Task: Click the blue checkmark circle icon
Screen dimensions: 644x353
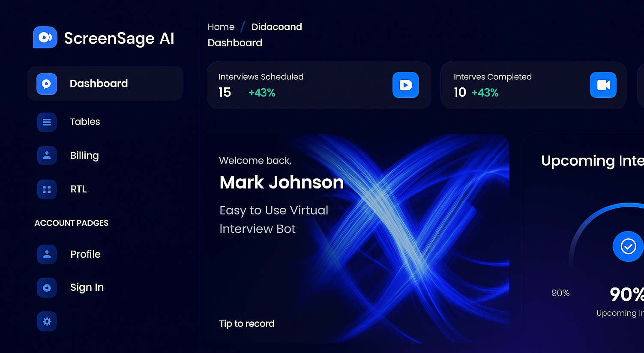Action: [x=628, y=246]
